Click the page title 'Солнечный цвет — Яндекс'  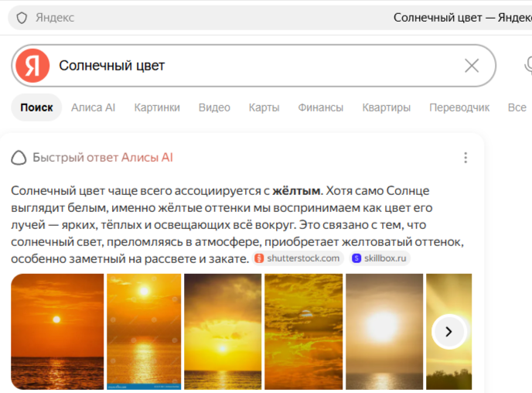(x=462, y=18)
